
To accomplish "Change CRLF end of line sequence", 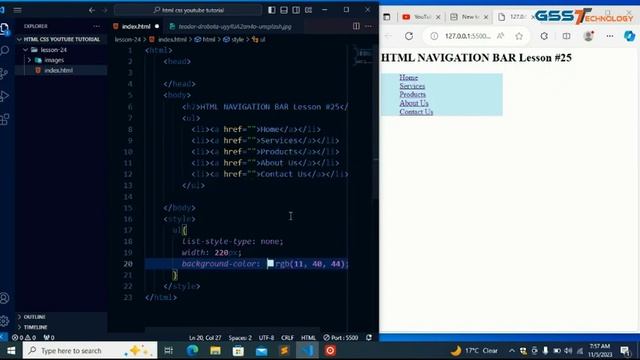I will pyautogui.click(x=287, y=338).
